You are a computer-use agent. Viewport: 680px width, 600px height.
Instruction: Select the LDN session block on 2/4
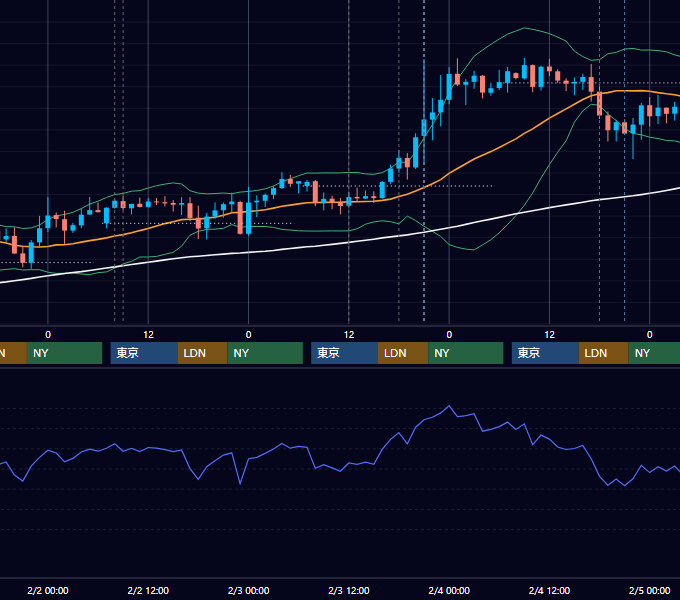pyautogui.click(x=604, y=353)
